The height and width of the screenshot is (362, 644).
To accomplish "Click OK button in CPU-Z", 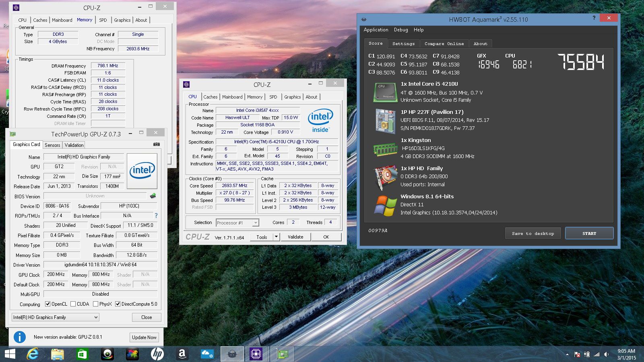I will tap(326, 237).
